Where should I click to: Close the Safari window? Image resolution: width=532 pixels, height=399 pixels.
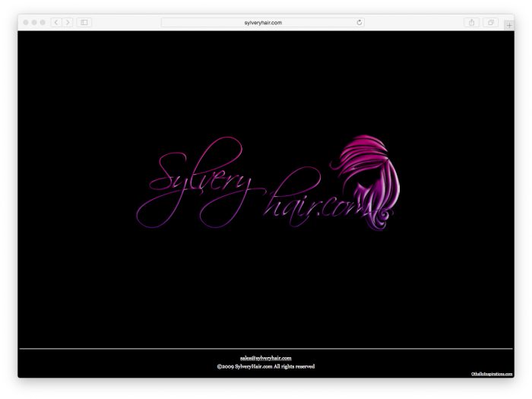click(26, 23)
